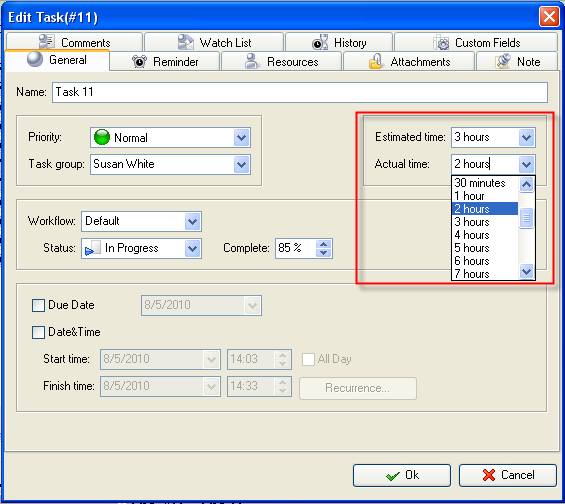
Task: Choose 3 hours in Actual time list
Action: coord(485,222)
